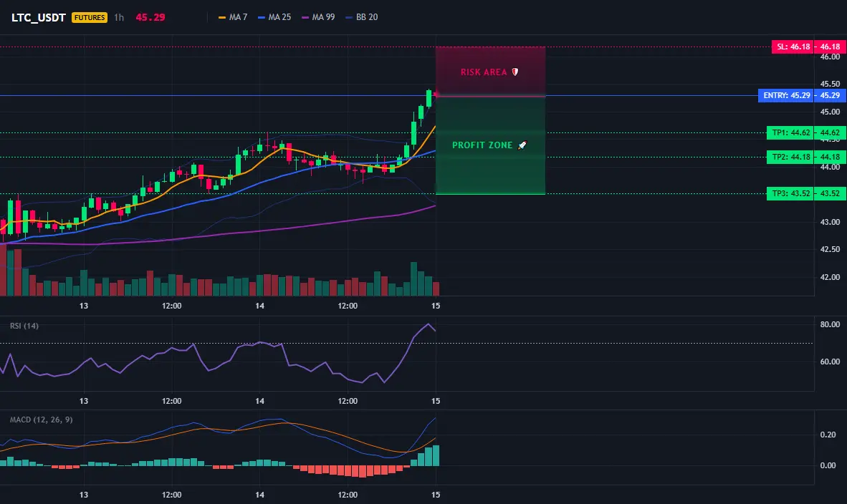This screenshot has height=504, width=847.
Task: Click the 46.18 price axis tag
Action: (x=831, y=47)
